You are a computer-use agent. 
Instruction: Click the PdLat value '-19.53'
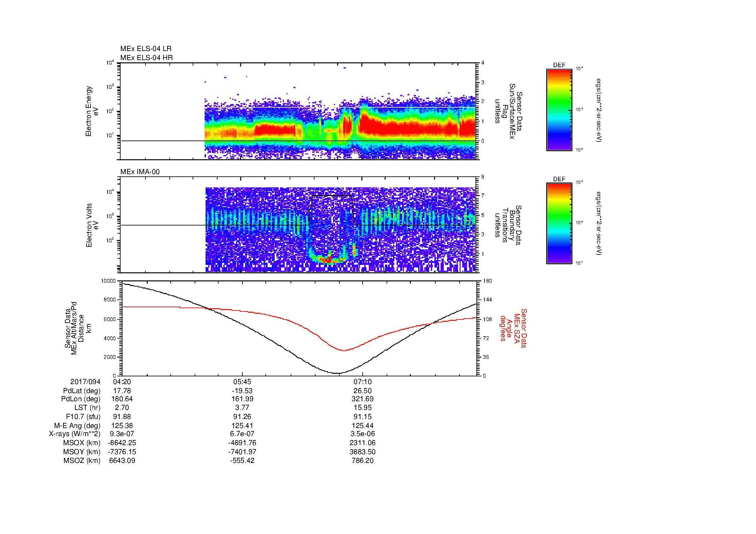242,391
